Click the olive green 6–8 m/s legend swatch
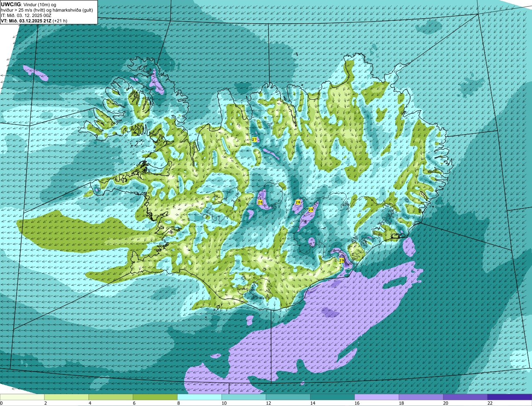Image resolution: width=532 pixels, height=406 pixels. 155,397
